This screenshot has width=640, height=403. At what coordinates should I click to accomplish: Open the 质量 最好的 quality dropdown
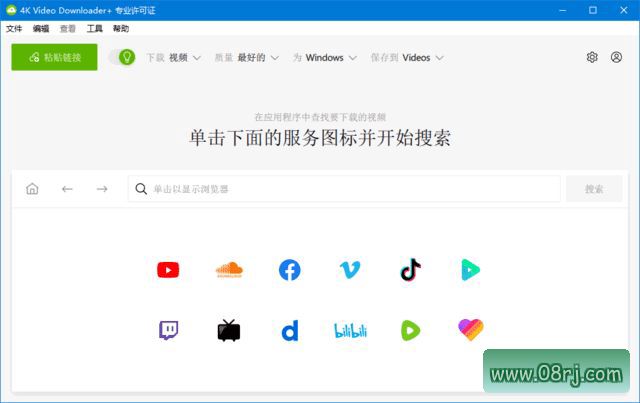point(246,58)
